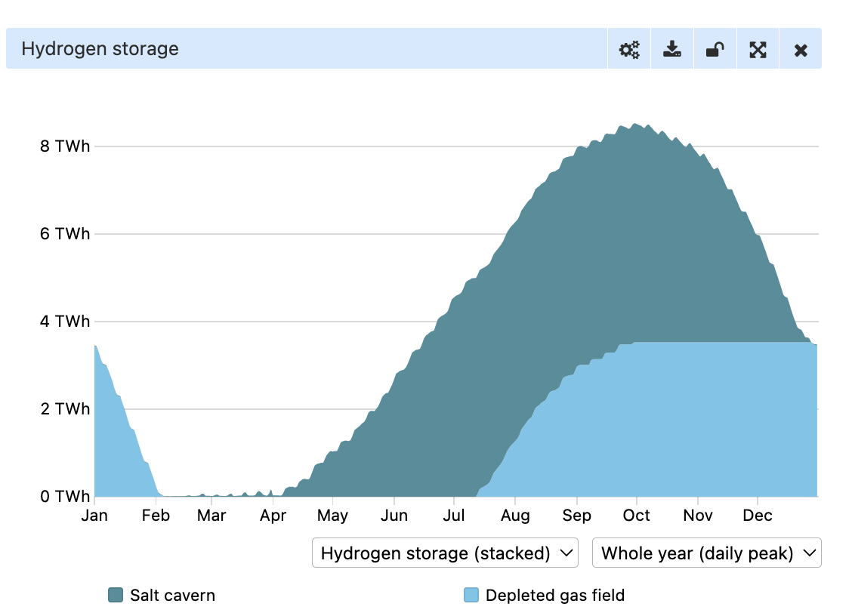This screenshot has width=852, height=616.
Task: Click the 8 TWh axis label
Action: point(65,146)
